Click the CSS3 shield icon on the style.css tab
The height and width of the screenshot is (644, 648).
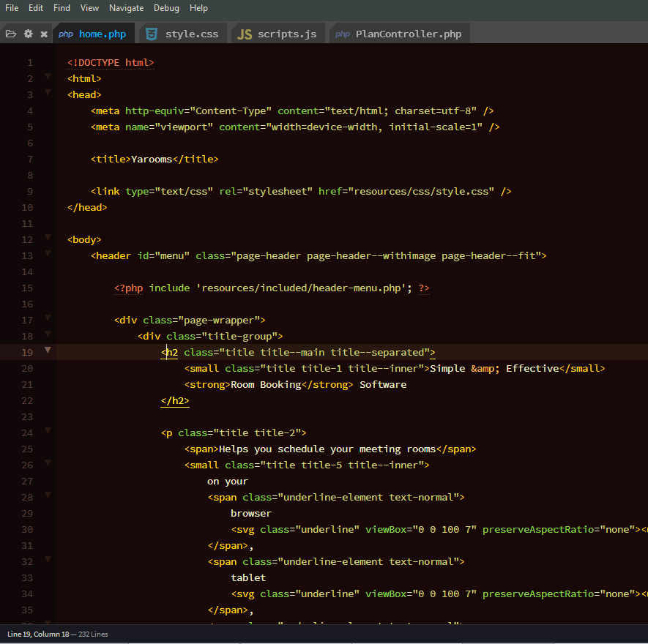[x=152, y=34]
